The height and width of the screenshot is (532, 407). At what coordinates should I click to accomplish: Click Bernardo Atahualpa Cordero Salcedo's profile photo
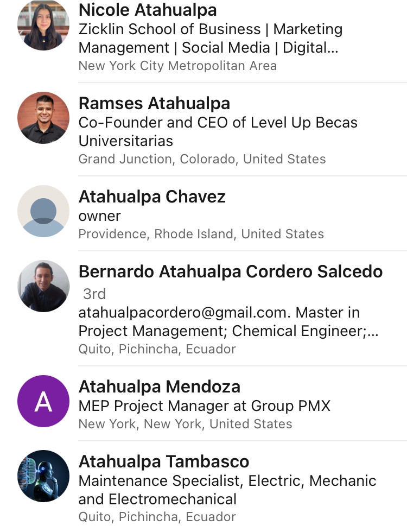(43, 286)
